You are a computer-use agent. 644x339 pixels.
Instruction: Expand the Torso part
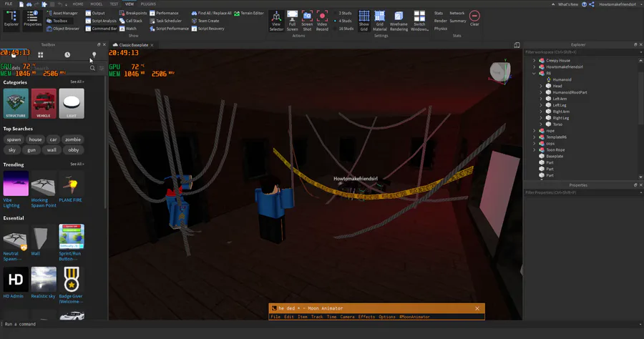pyautogui.click(x=541, y=124)
